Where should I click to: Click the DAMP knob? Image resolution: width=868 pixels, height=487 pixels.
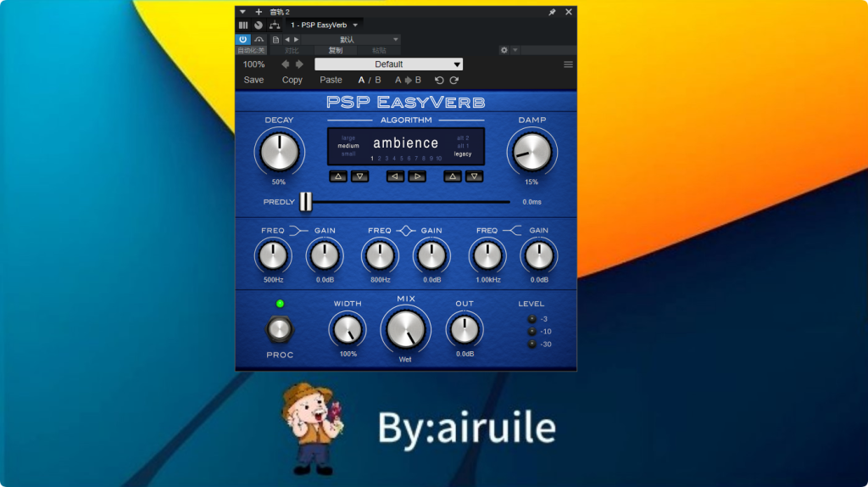[532, 152]
